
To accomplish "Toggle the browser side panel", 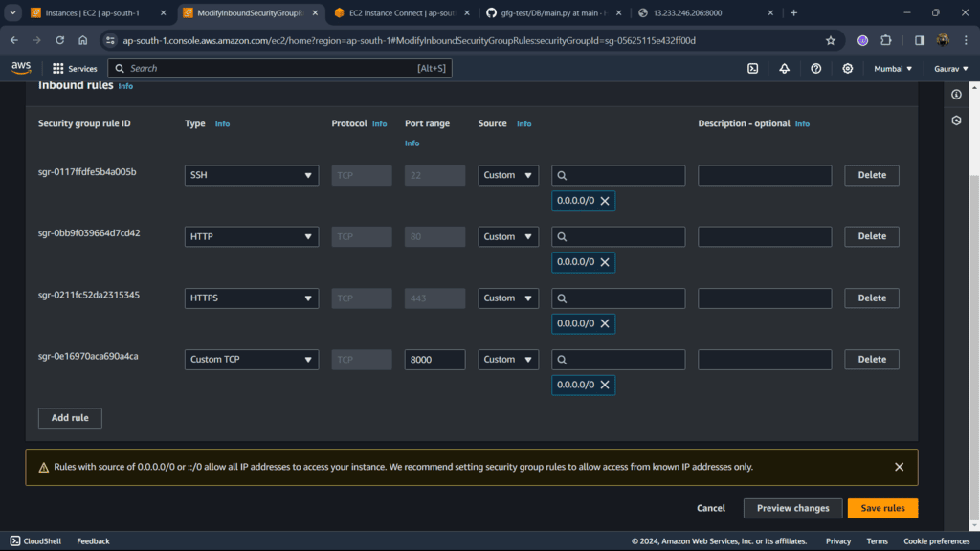I will click(x=920, y=40).
